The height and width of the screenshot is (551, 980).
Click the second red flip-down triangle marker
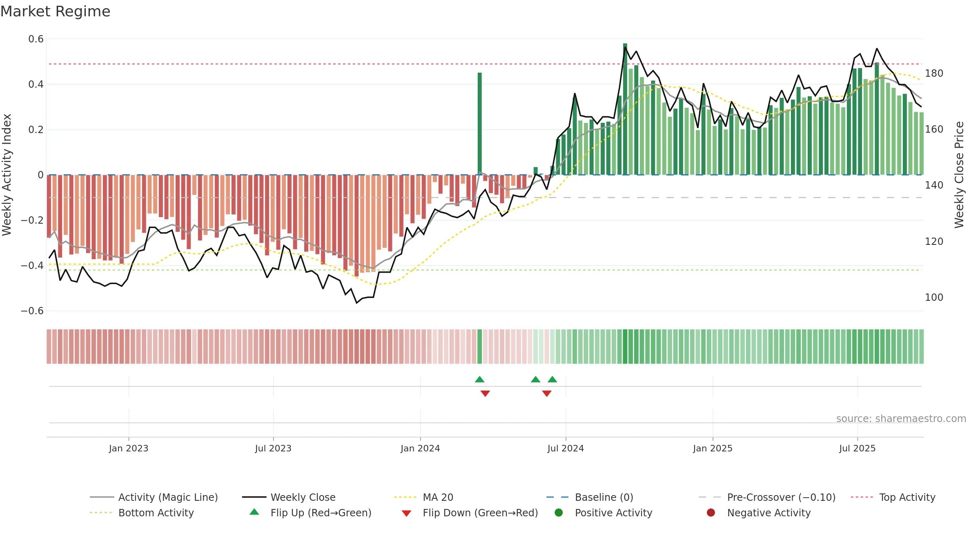(x=547, y=393)
